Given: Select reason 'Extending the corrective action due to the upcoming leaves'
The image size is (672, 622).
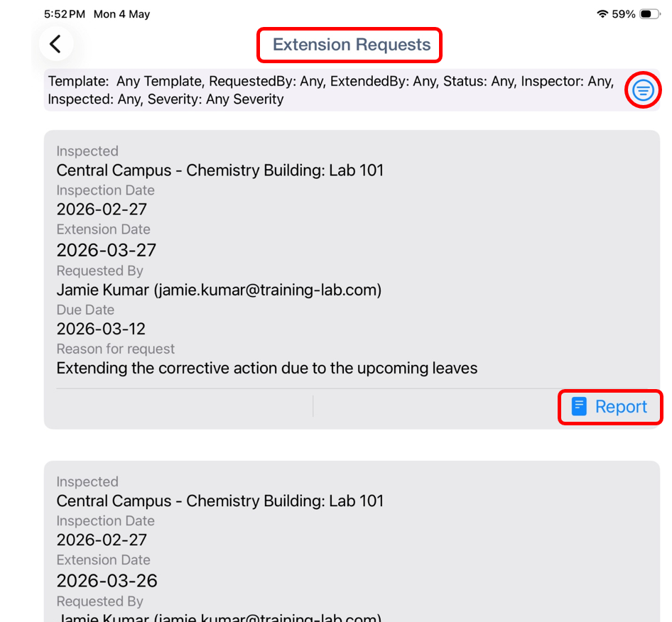Looking at the screenshot, I should (267, 369).
